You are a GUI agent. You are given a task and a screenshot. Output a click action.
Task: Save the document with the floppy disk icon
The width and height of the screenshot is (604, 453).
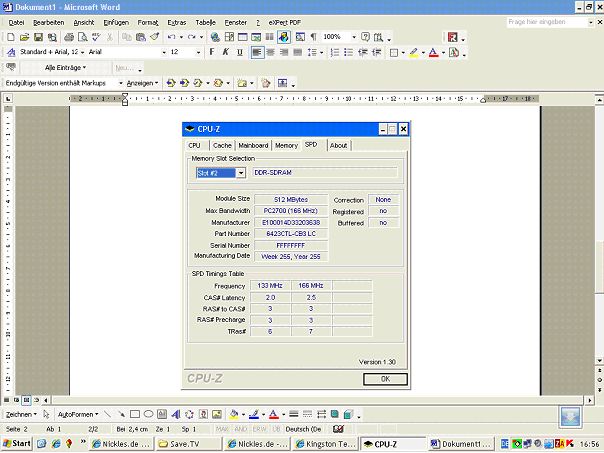coord(38,37)
